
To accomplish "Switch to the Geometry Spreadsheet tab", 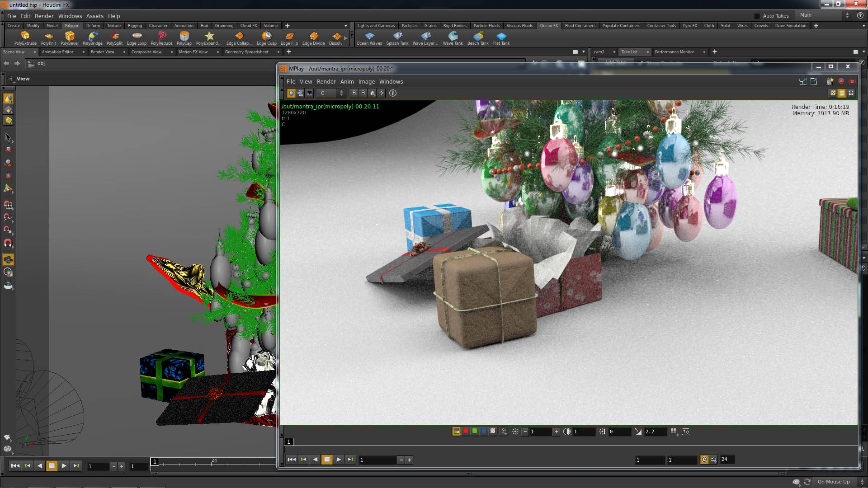I will (x=247, y=52).
